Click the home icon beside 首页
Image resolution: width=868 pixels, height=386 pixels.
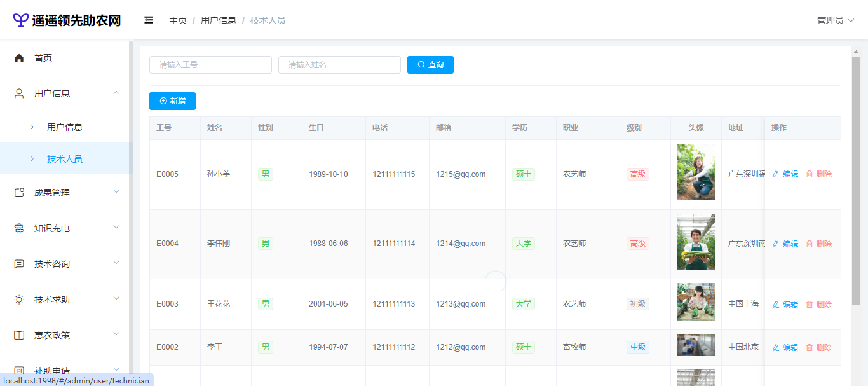19,58
